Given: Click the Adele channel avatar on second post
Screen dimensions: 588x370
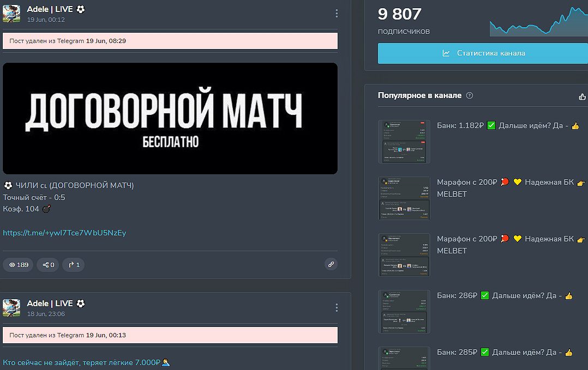Looking at the screenshot, I should click(11, 308).
